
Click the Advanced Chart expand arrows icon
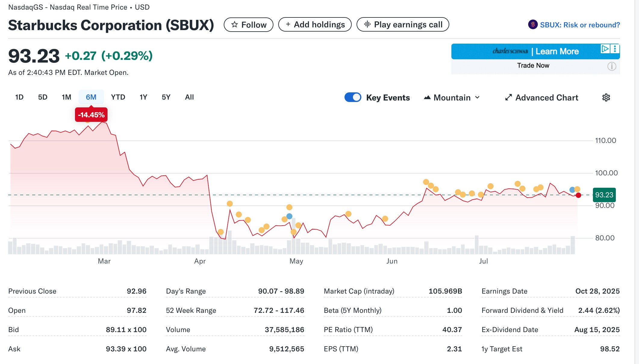(508, 97)
